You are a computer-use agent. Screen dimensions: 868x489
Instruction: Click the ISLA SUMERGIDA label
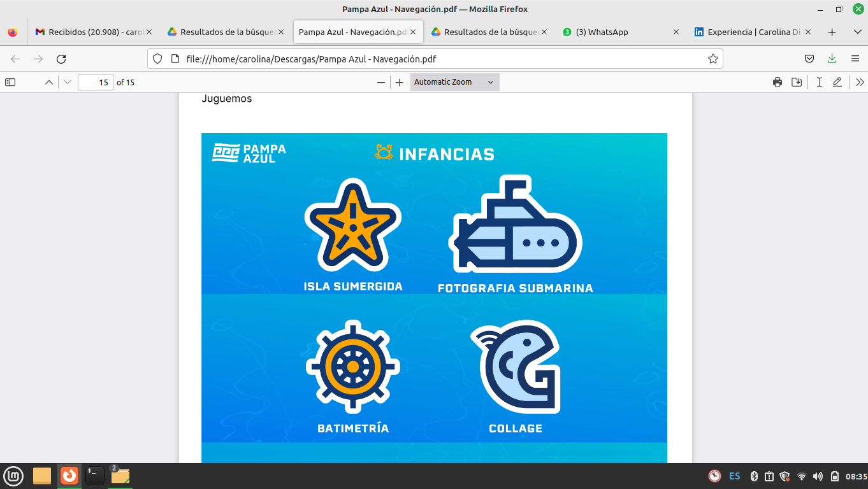point(353,287)
